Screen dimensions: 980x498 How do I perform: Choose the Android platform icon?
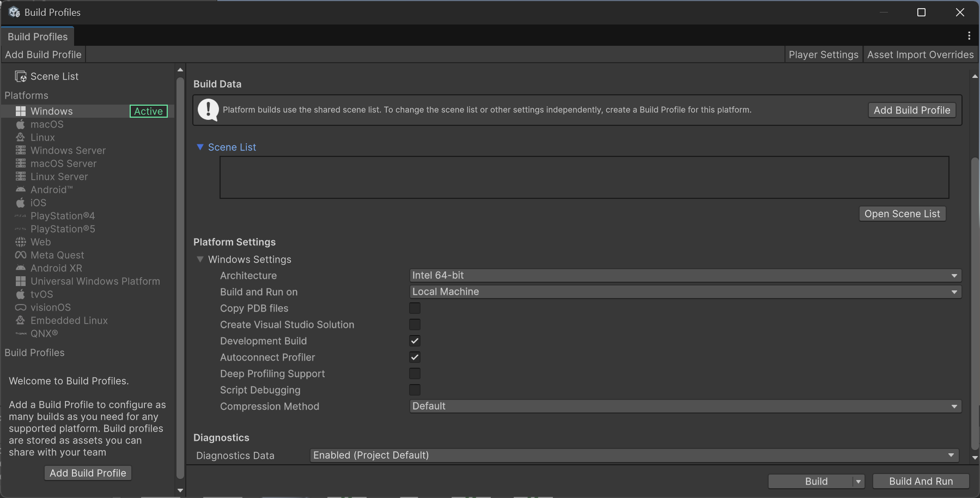[21, 190]
